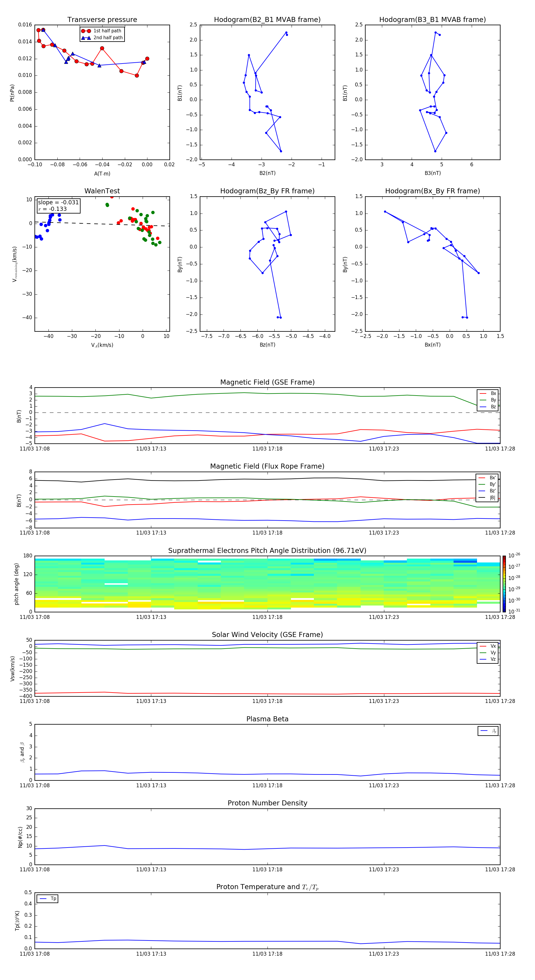Viewport: 535px width, 980px height.
Task: Click the "Hodogram(Bz_By FR frame)" title
Action: 267,191
